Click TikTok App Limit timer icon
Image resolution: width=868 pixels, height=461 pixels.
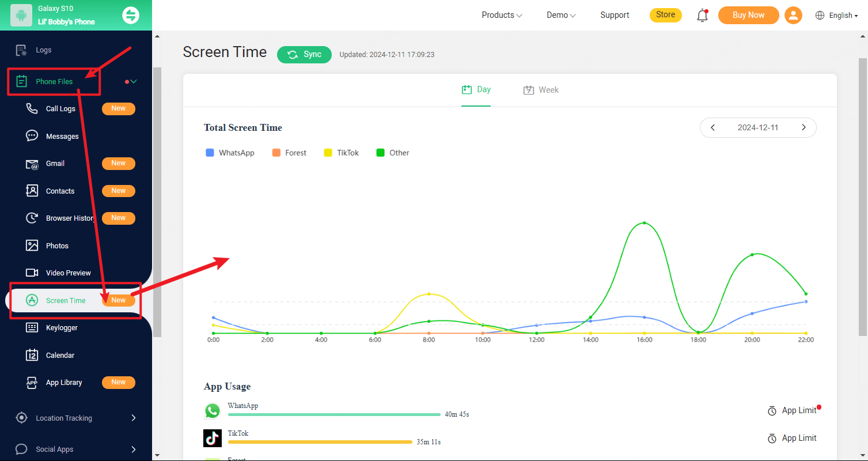coord(772,439)
